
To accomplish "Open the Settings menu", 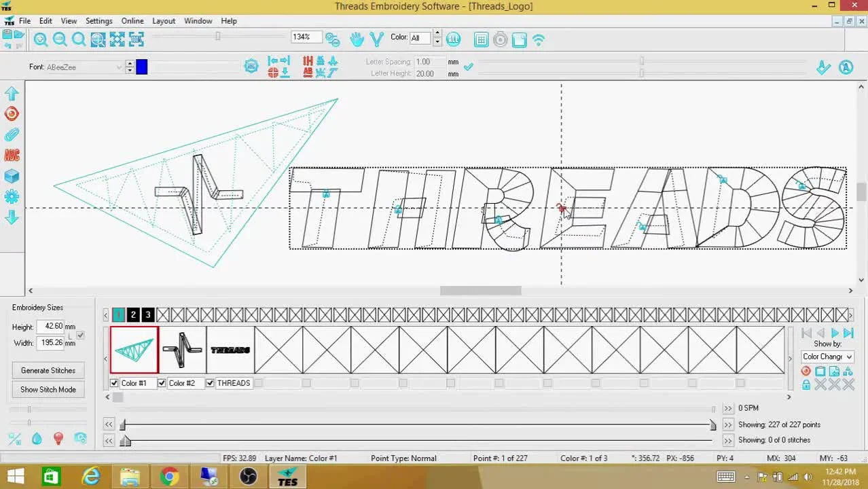I will tap(98, 20).
